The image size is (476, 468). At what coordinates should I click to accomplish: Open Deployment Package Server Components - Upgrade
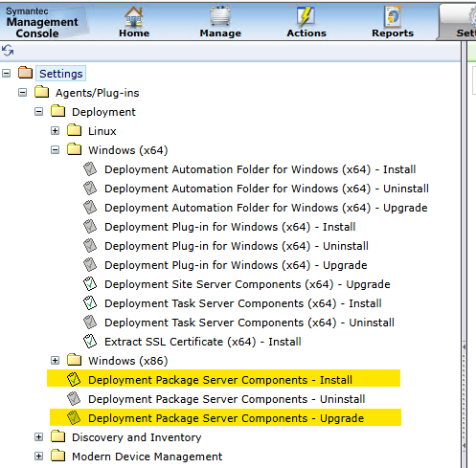pyautogui.click(x=226, y=418)
